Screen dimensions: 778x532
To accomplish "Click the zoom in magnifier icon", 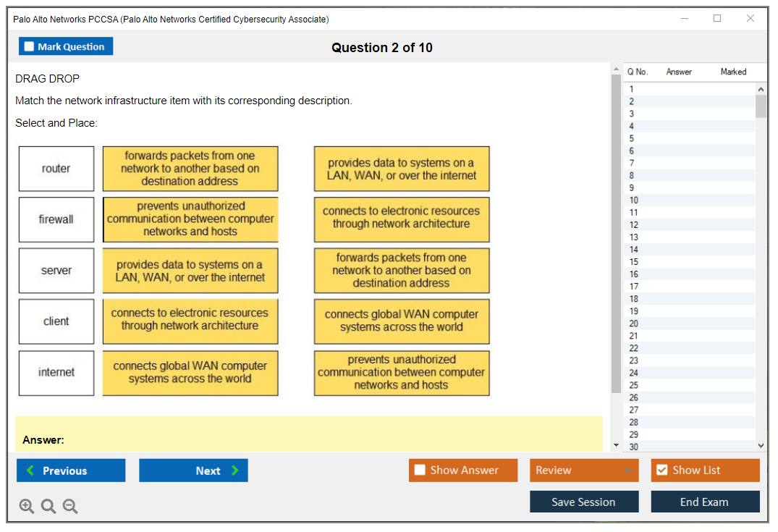I will point(27,507).
